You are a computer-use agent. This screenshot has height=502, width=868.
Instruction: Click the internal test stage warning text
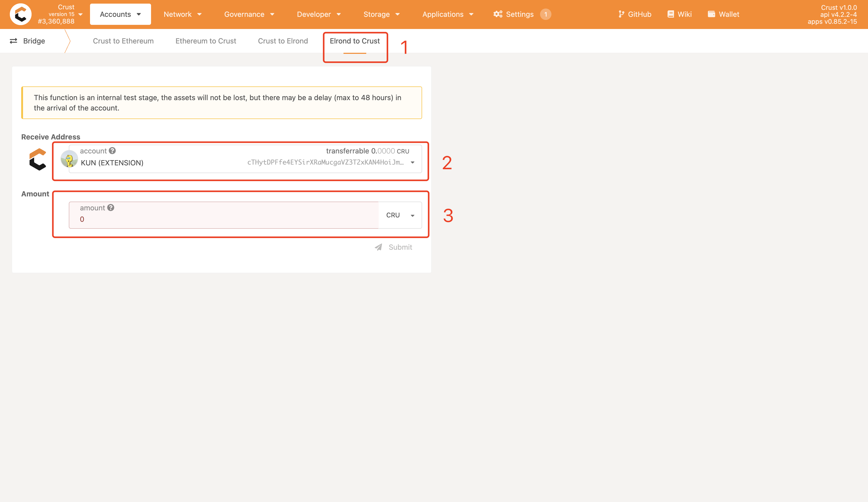pos(218,103)
